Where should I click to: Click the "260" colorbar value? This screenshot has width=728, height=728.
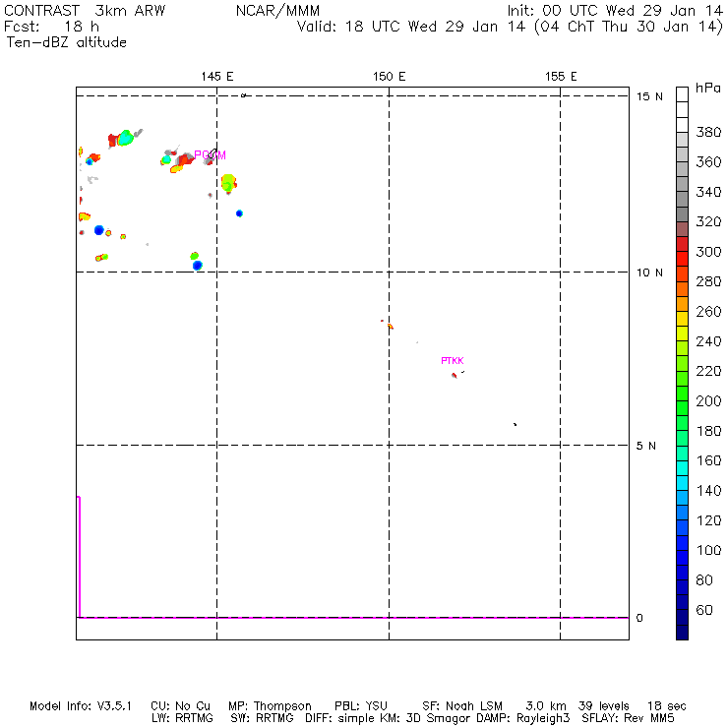pyautogui.click(x=708, y=312)
